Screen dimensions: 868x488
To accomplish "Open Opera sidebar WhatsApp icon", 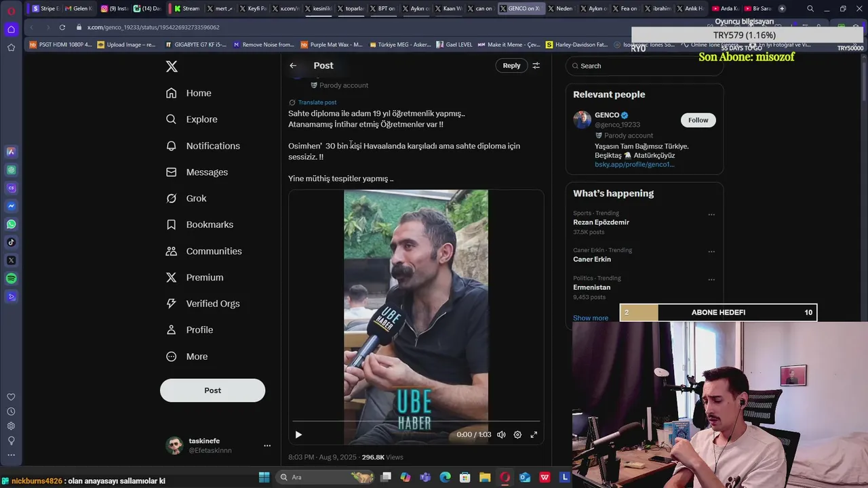I will tap(12, 224).
